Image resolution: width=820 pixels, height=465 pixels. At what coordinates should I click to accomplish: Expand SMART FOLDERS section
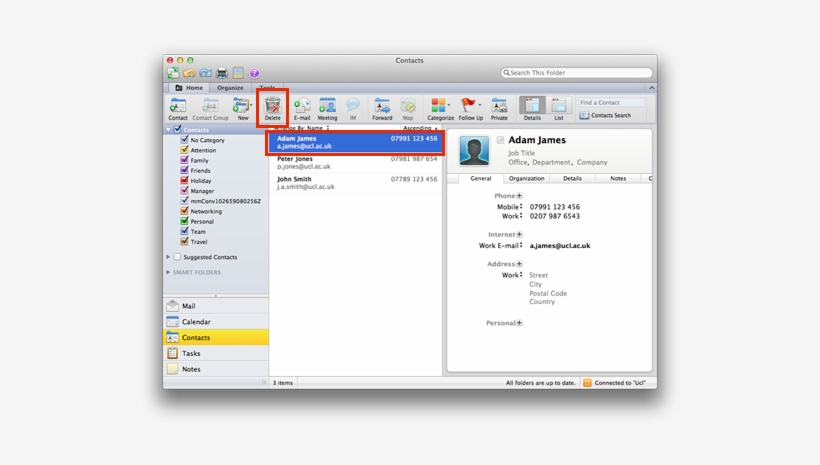point(168,272)
